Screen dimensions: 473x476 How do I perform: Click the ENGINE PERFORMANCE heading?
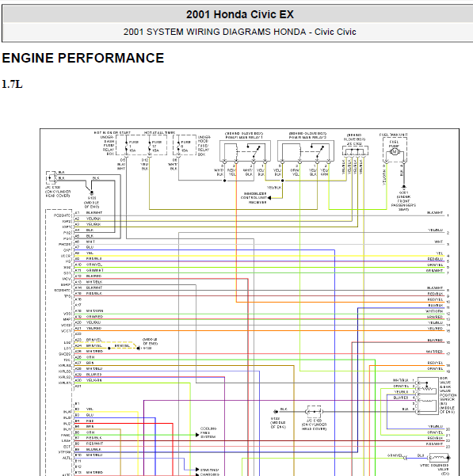[x=83, y=58]
